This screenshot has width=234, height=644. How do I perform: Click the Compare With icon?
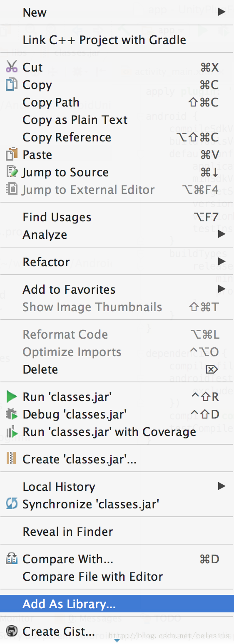tap(11, 559)
